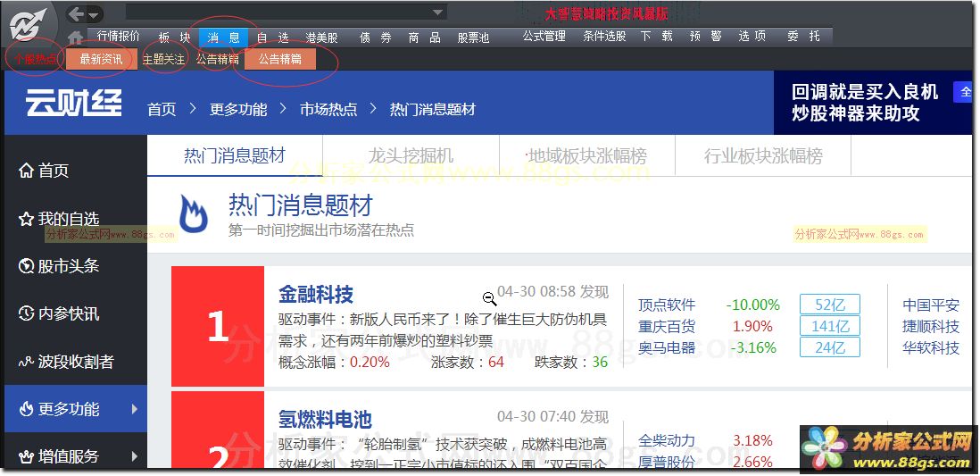Select the 地域板块涨幅榜 tab

(587, 155)
